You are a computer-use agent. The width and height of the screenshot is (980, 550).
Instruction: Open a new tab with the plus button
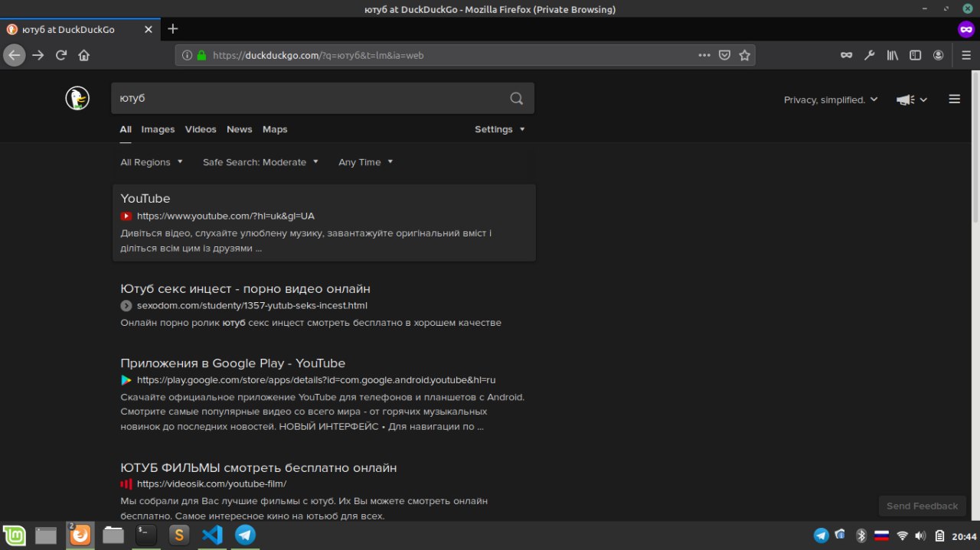click(x=173, y=29)
